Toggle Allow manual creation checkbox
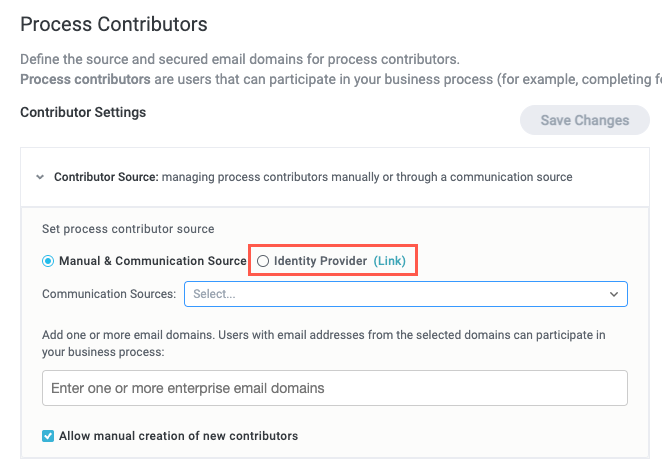This screenshot has width=662, height=475. point(48,436)
